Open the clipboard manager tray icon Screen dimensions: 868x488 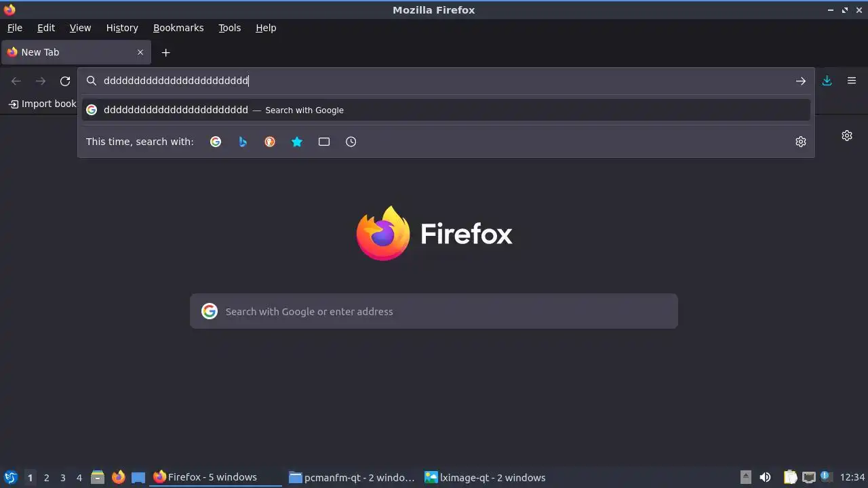click(790, 477)
